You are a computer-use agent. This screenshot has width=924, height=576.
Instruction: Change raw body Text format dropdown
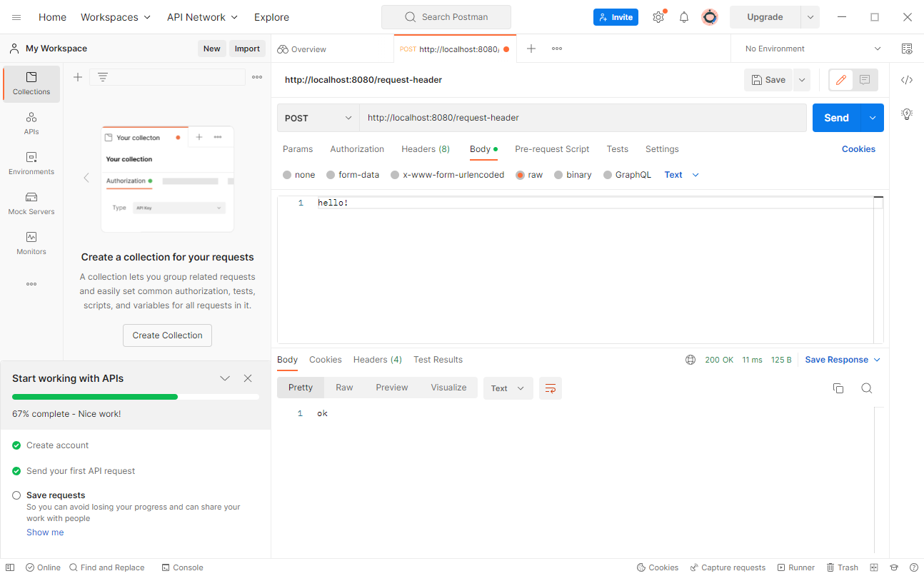tap(682, 175)
